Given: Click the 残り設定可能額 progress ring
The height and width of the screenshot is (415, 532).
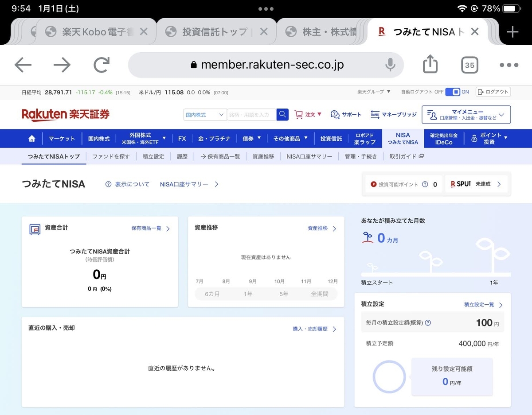Looking at the screenshot, I should (389, 377).
